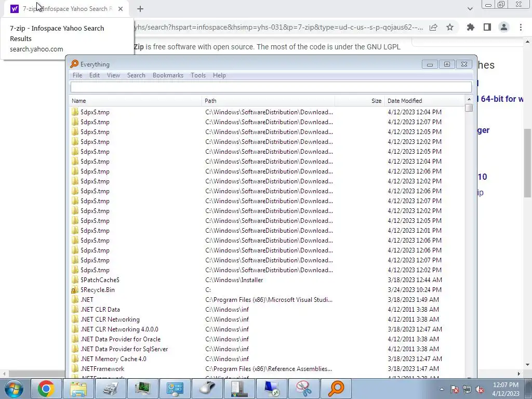The width and height of the screenshot is (532, 399).
Task: Click the Everything results scrollbar thumb
Action: pyautogui.click(x=469, y=108)
